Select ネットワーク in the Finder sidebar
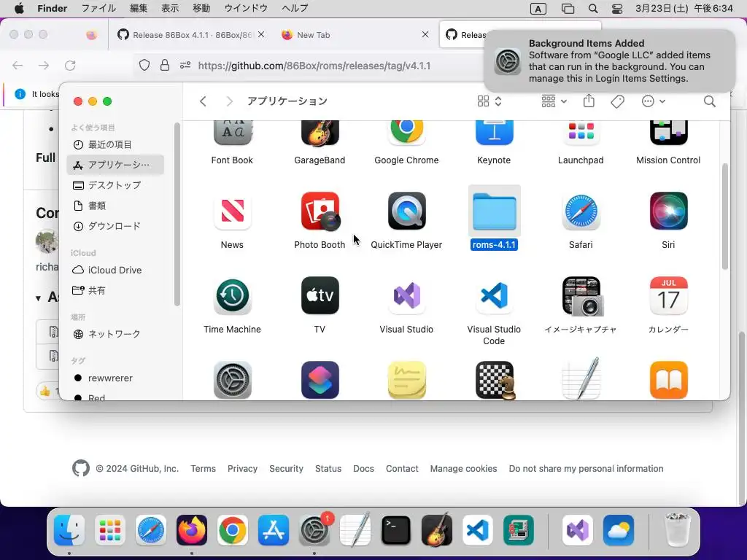The image size is (747, 560). [x=116, y=334]
